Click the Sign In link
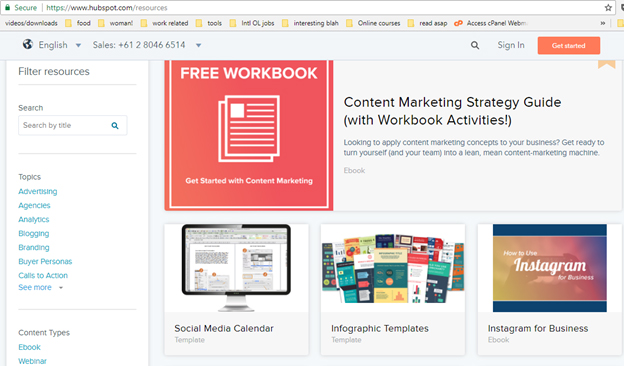Screen dimensions: 624x366 [511, 45]
